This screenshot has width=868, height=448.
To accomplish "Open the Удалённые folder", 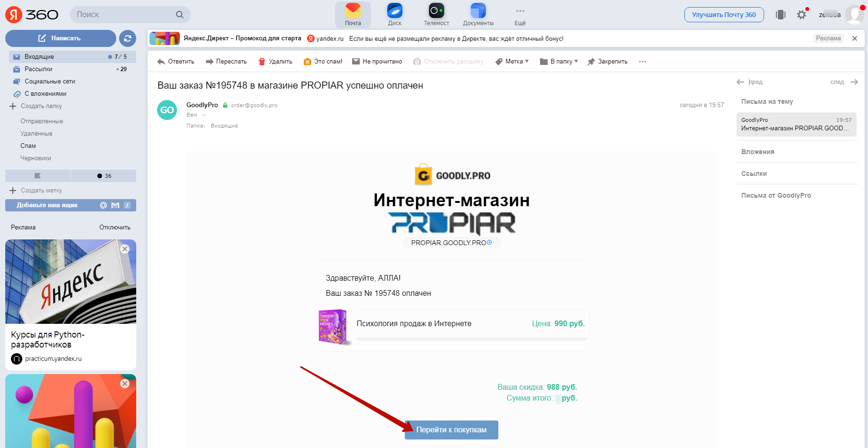I will coord(37,134).
